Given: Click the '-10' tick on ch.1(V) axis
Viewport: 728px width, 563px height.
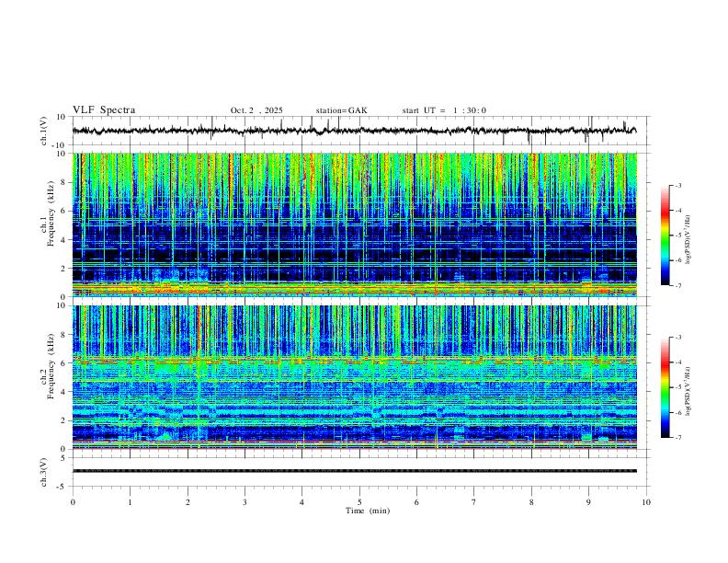Looking at the screenshot, I should point(60,145).
